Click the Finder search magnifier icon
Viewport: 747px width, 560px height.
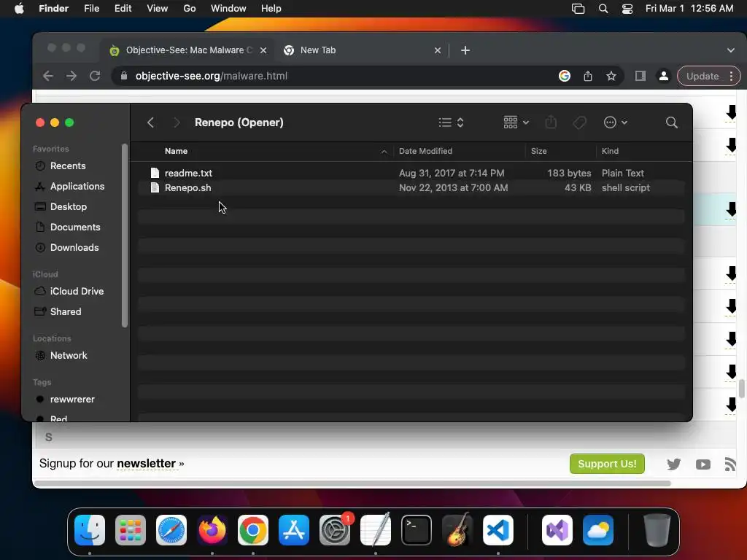tap(672, 122)
